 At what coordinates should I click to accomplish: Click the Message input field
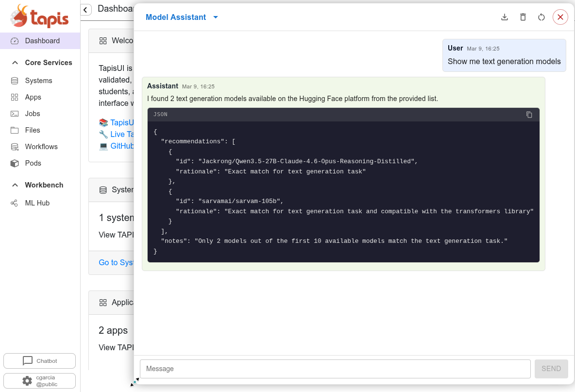pyautogui.click(x=335, y=369)
